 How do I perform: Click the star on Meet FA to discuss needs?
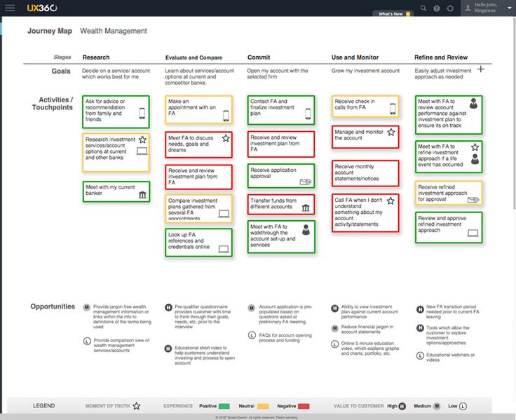click(226, 138)
